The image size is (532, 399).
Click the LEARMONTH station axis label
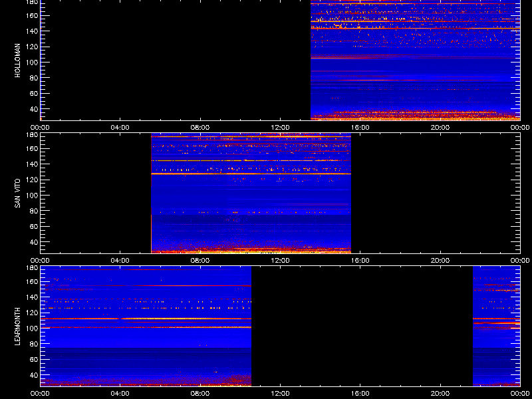point(18,327)
